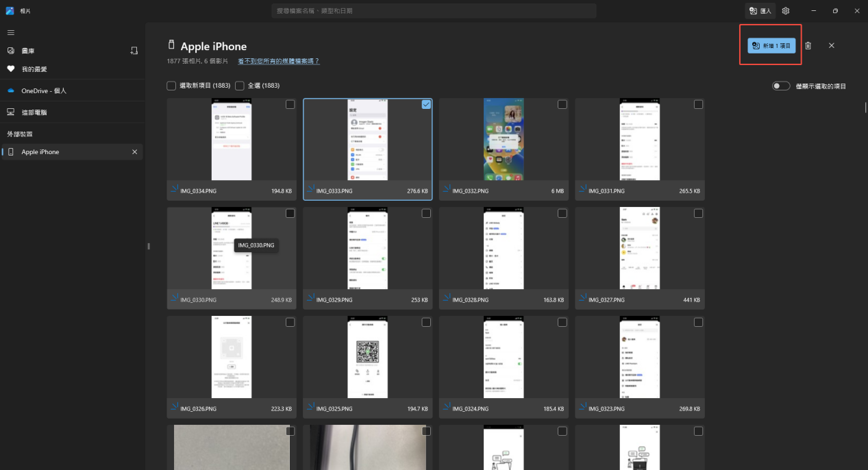Click the 441 KB size label
Image resolution: width=868 pixels, height=470 pixels.
[x=692, y=300]
